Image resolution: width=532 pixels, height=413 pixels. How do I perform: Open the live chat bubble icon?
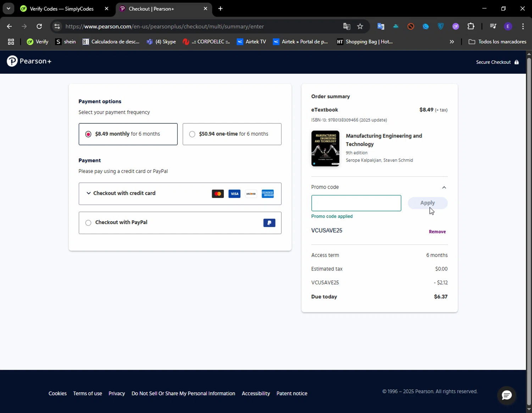pos(506,395)
